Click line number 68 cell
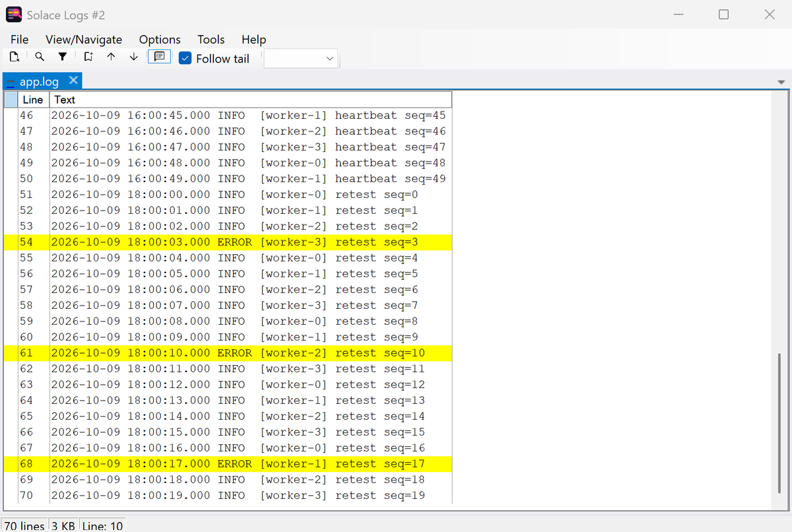 [34, 464]
